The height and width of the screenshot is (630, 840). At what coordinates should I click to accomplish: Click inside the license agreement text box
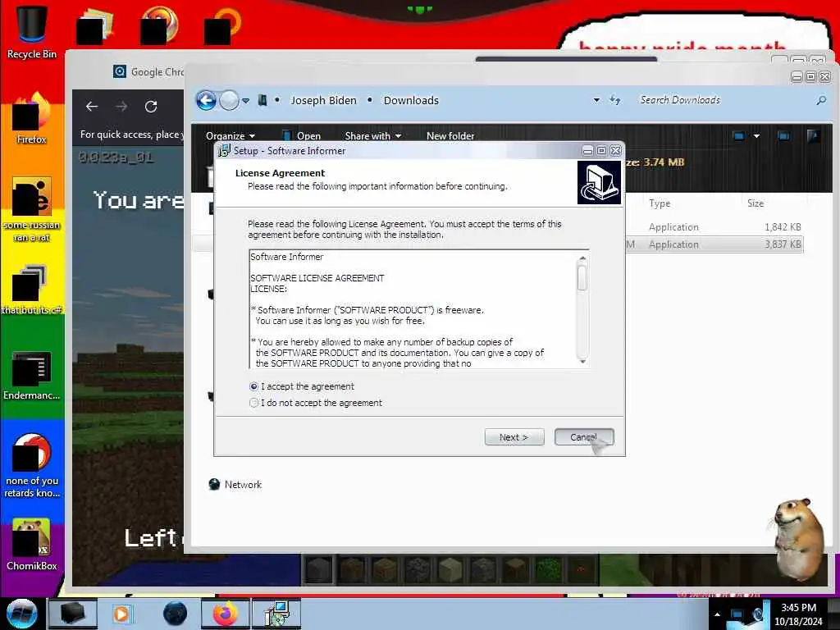coord(413,309)
